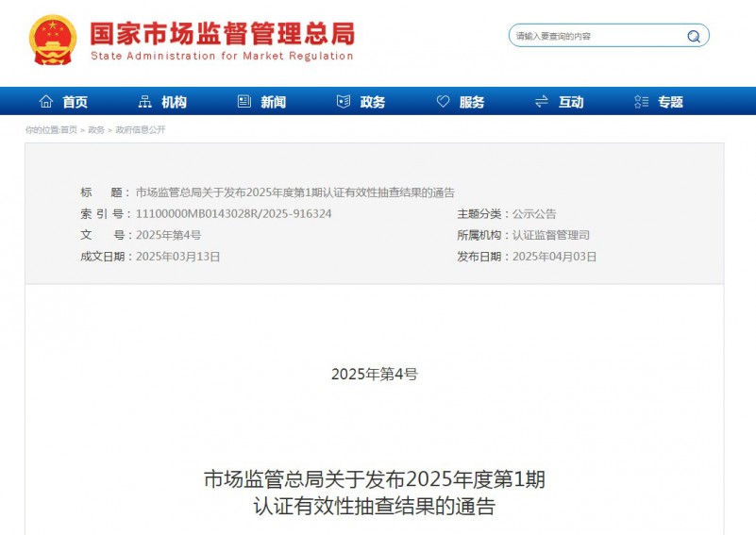Open the 服务 navigation item
The image size is (756, 535).
point(472,102)
